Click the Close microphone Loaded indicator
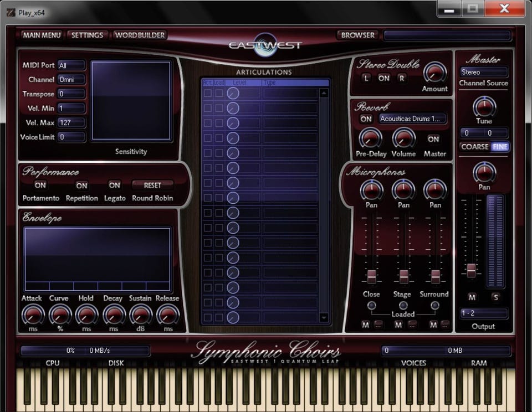 [x=371, y=306]
